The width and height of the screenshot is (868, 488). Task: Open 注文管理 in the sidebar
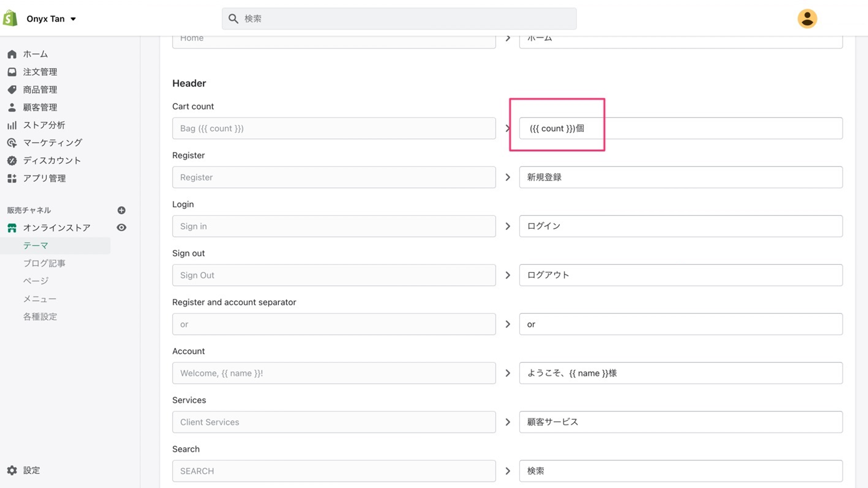pyautogui.click(x=40, y=72)
